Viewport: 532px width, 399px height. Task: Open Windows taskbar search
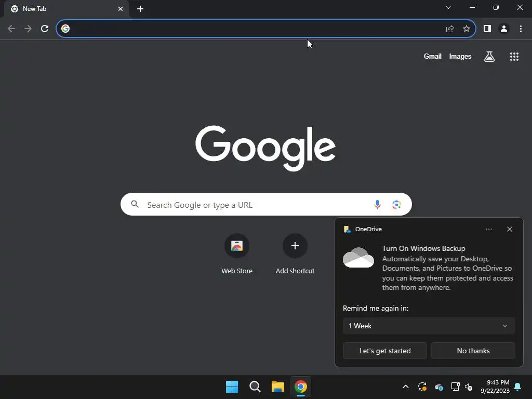point(255,387)
